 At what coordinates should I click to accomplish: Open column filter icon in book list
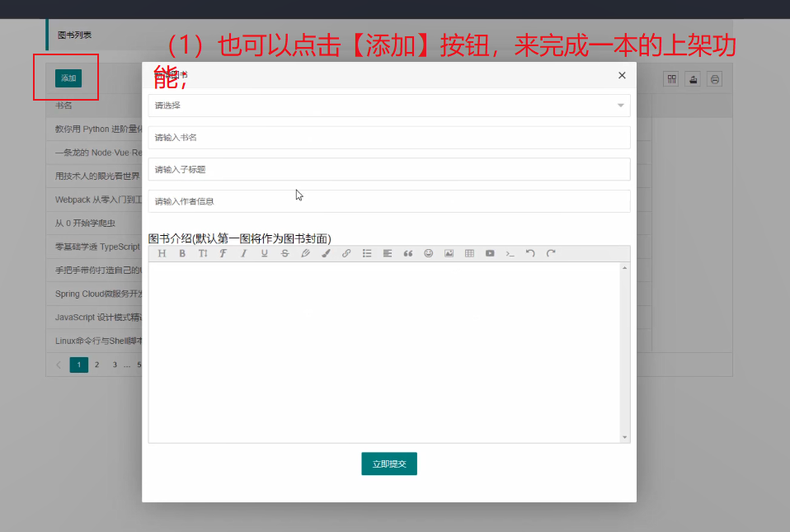click(x=671, y=79)
